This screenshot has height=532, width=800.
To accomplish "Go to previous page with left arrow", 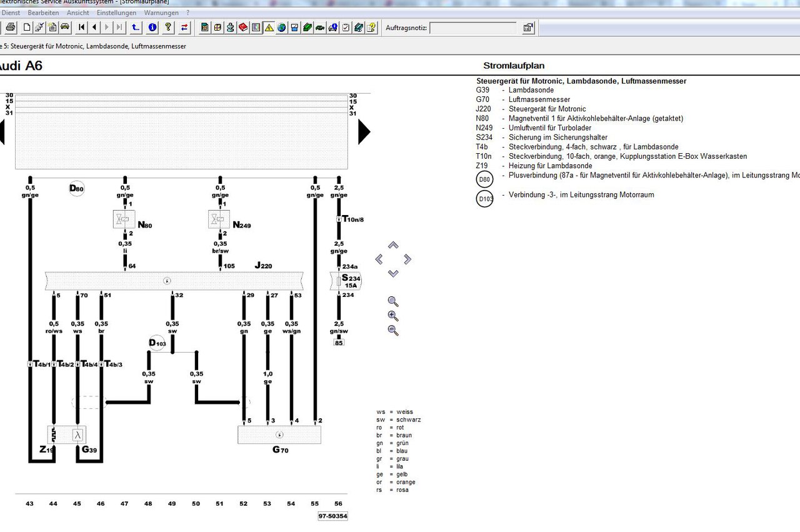I will 94,28.
